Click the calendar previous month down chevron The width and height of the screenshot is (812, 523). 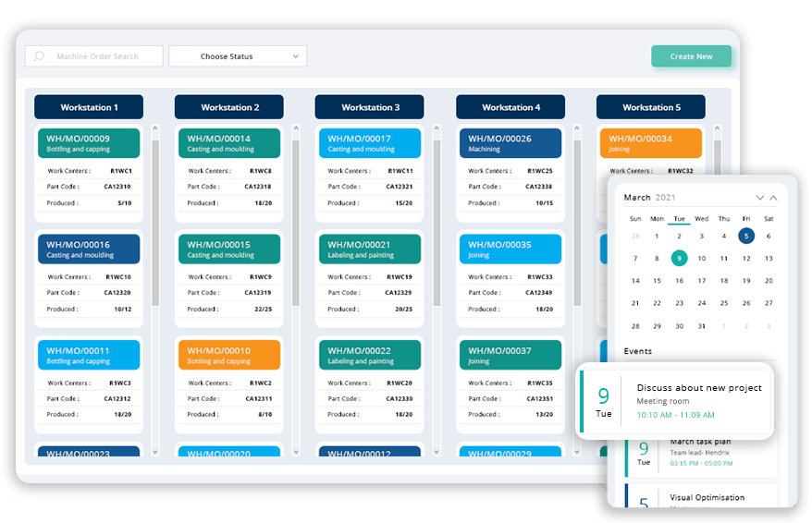(x=760, y=198)
